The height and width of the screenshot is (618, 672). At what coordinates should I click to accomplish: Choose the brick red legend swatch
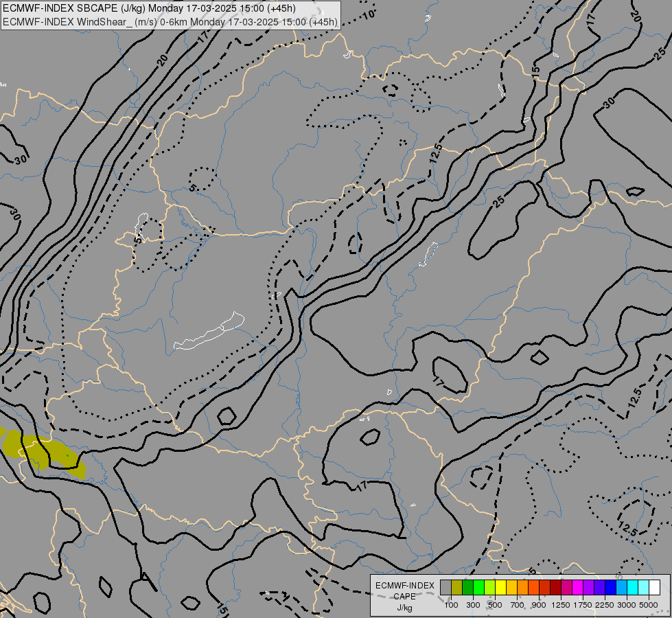pos(545,588)
